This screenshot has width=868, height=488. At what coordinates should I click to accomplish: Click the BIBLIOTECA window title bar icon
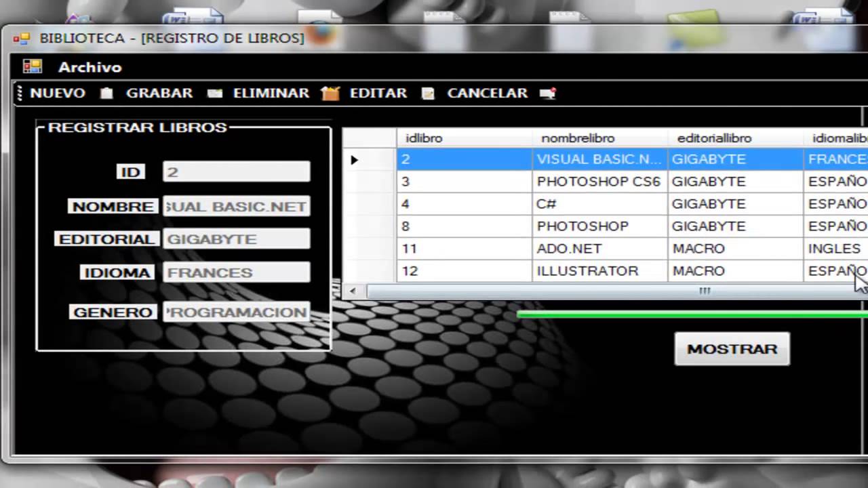coord(21,39)
